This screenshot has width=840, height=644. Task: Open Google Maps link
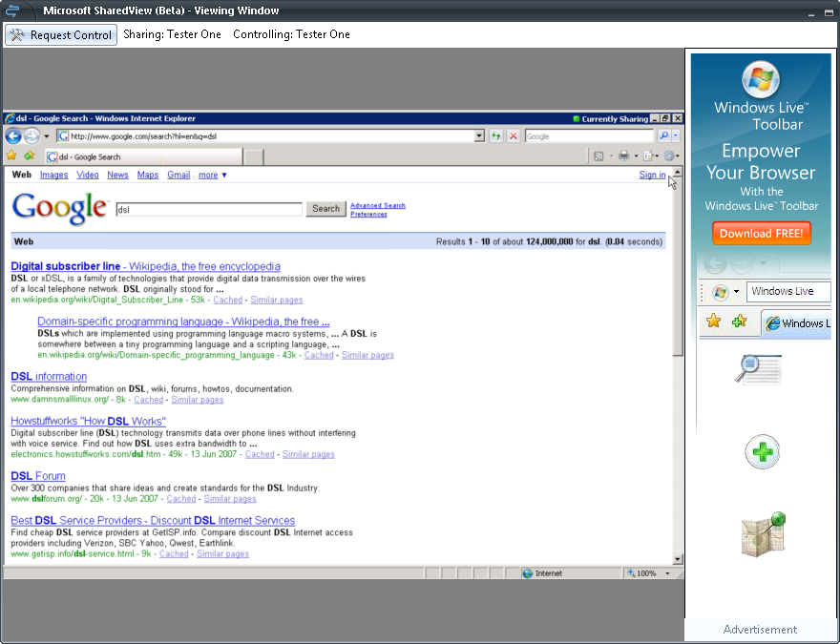[x=148, y=175]
